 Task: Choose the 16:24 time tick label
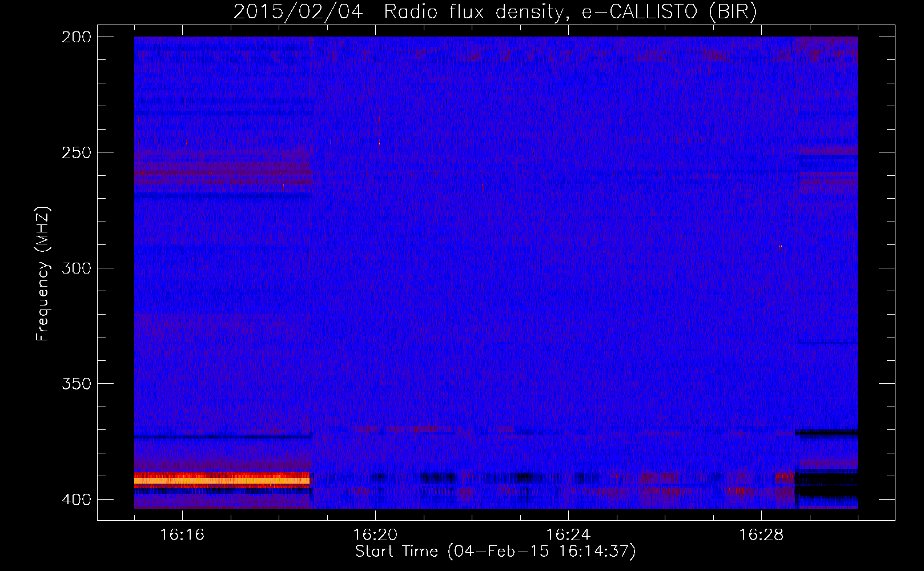(568, 534)
